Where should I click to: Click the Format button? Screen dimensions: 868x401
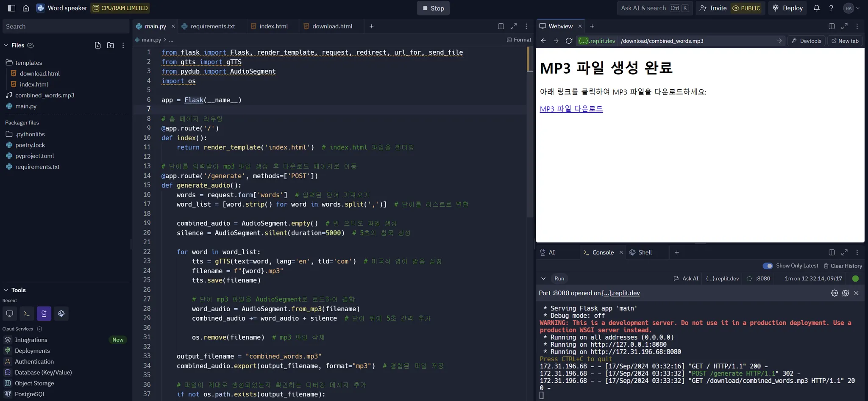519,40
